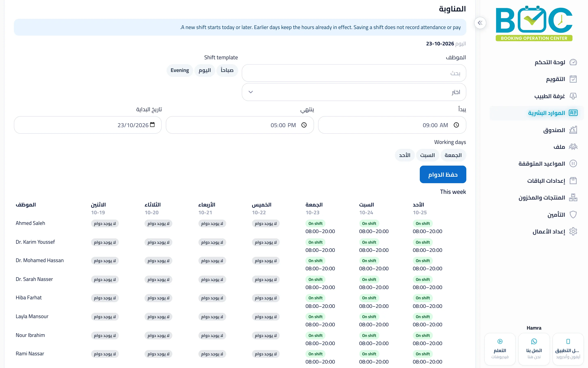588x368 pixels.
Task: Expand the اختر employee dropdown
Action: [354, 92]
